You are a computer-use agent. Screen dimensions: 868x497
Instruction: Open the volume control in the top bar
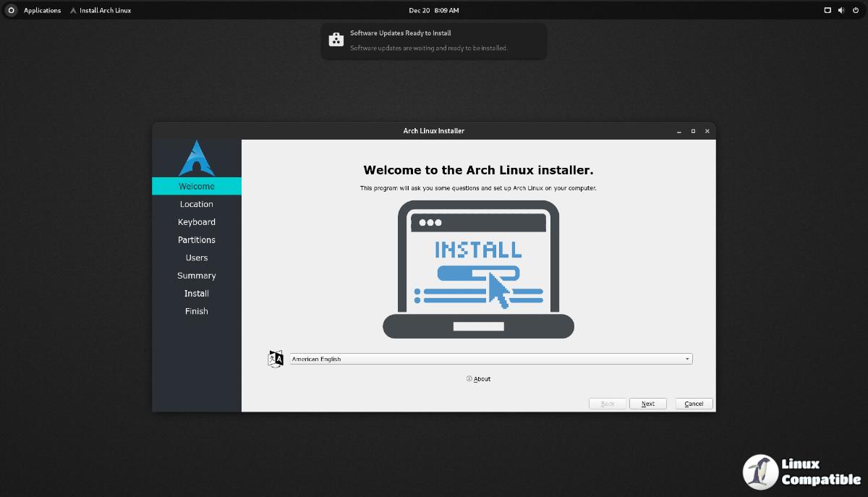coord(841,10)
